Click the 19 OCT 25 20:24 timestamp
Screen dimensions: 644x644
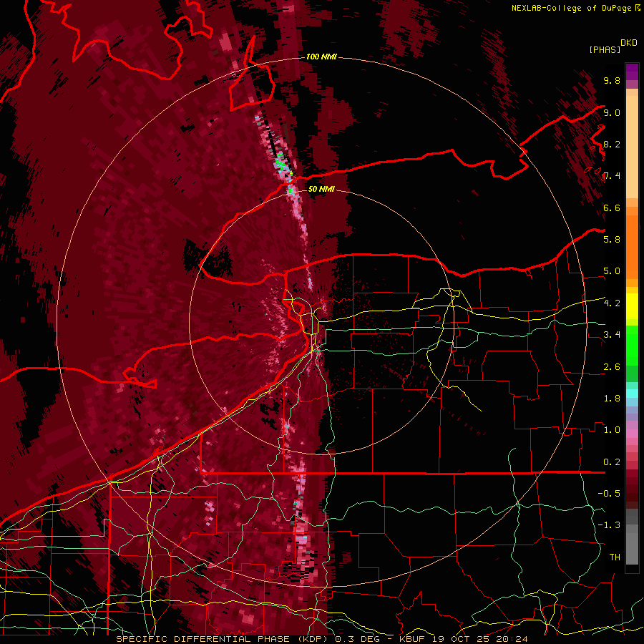(479, 639)
